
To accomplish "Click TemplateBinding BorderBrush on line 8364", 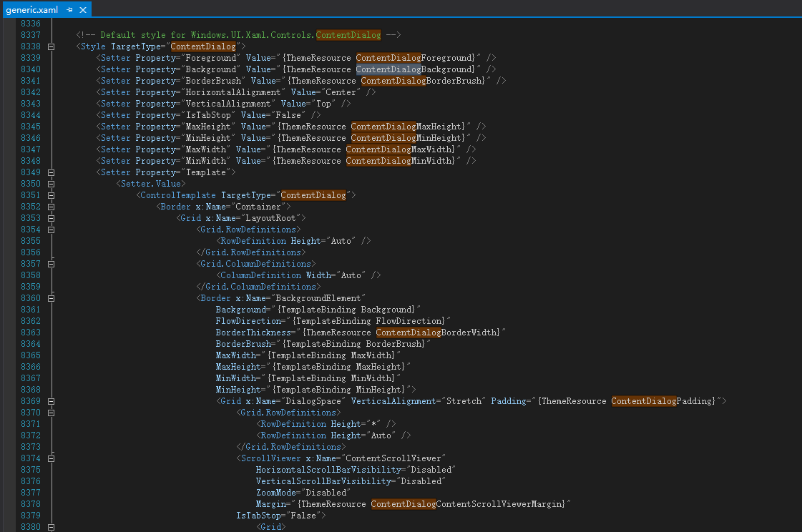I will tap(353, 344).
